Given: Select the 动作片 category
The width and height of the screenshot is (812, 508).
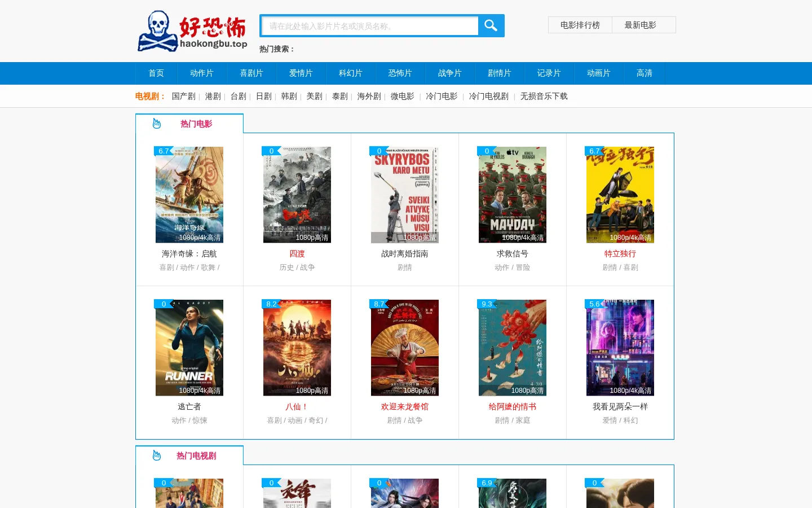Looking at the screenshot, I should click(x=202, y=73).
